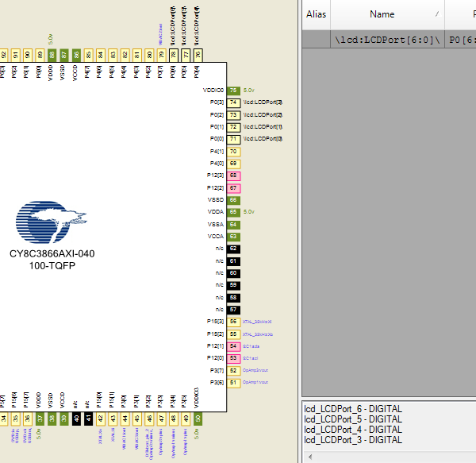The image size is (476, 463).
Task: Select bottom green pin 50 VDDIO3
Action: [198, 419]
